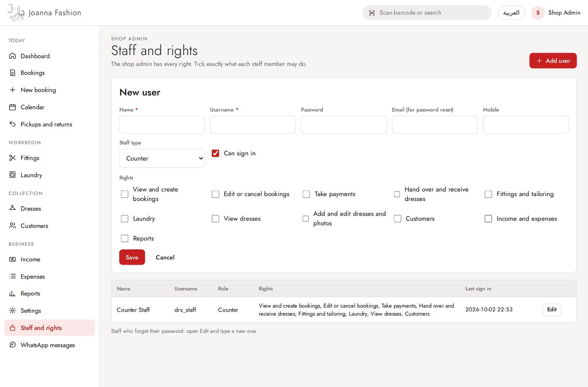This screenshot has width=588, height=387.
Task: Check the Take payments checkbox
Action: pos(306,194)
